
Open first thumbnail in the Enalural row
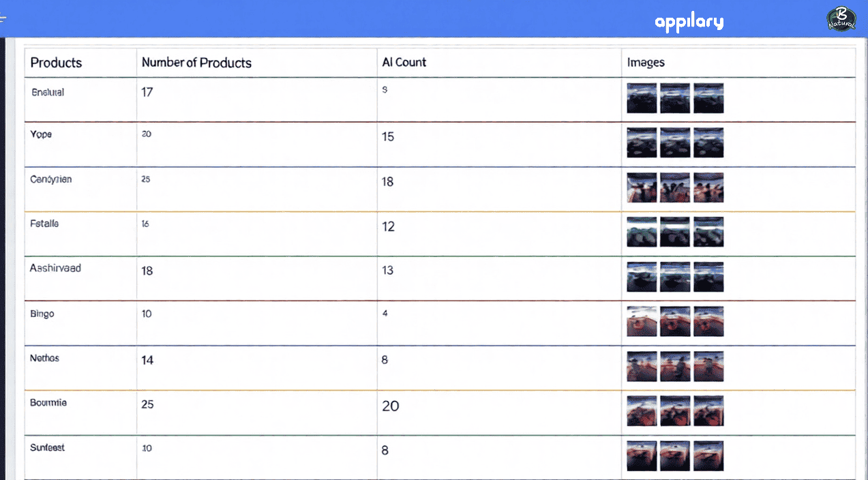coord(642,98)
